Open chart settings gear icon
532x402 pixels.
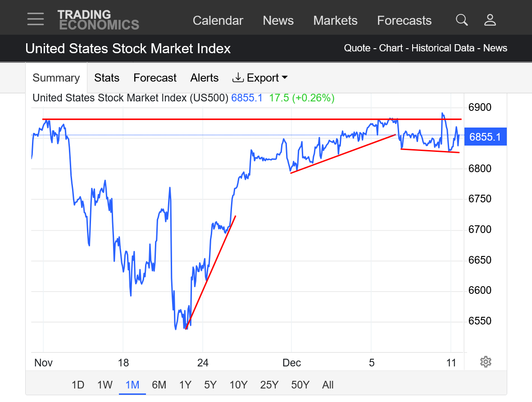tap(485, 361)
